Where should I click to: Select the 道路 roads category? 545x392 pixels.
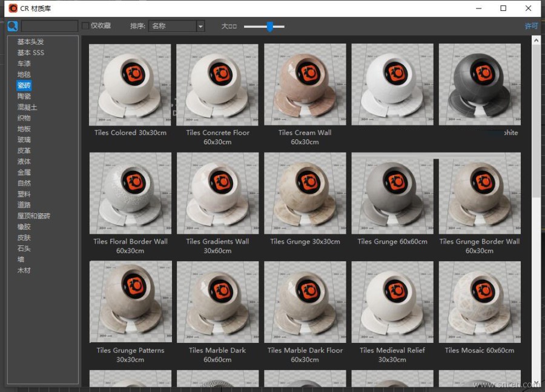pos(24,205)
